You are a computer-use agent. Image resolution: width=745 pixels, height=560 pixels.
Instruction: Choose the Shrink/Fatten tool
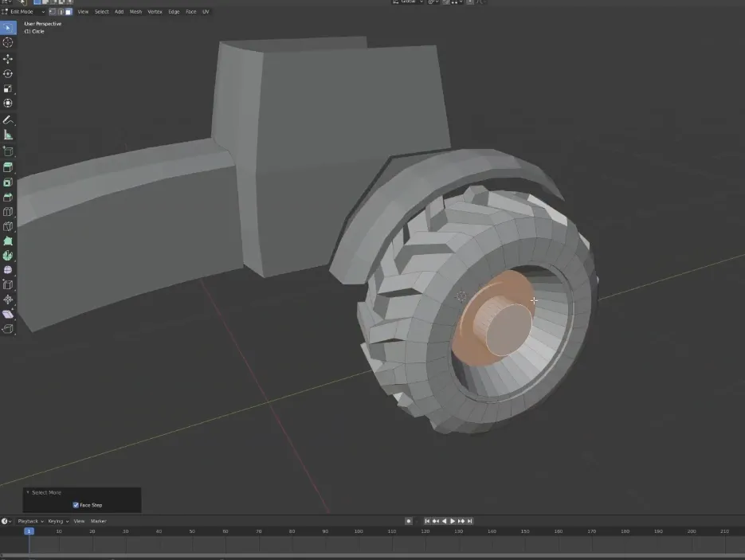coord(8,300)
